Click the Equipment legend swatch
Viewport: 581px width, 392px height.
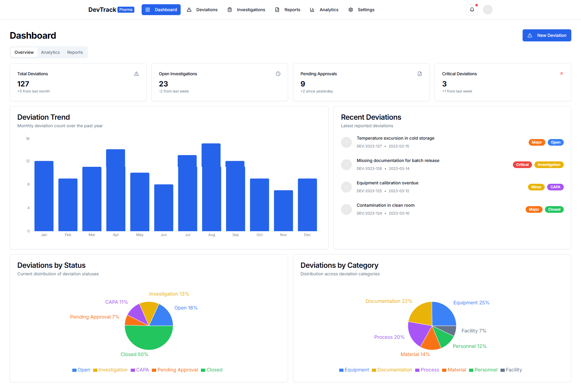tap(341, 370)
